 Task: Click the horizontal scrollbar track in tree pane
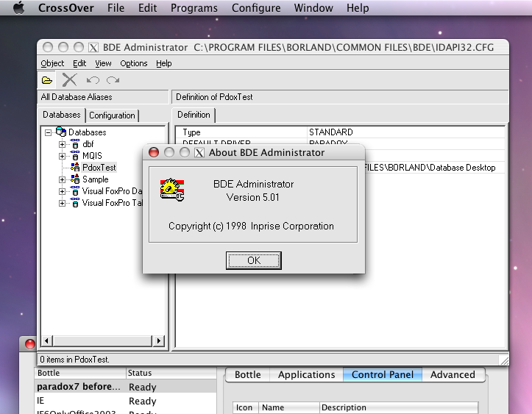(102, 340)
